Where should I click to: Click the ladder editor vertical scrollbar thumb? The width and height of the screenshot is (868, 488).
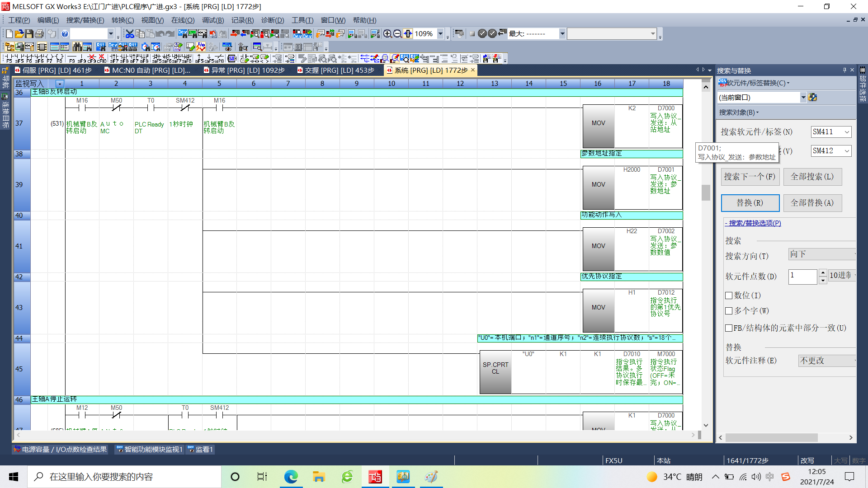click(706, 192)
